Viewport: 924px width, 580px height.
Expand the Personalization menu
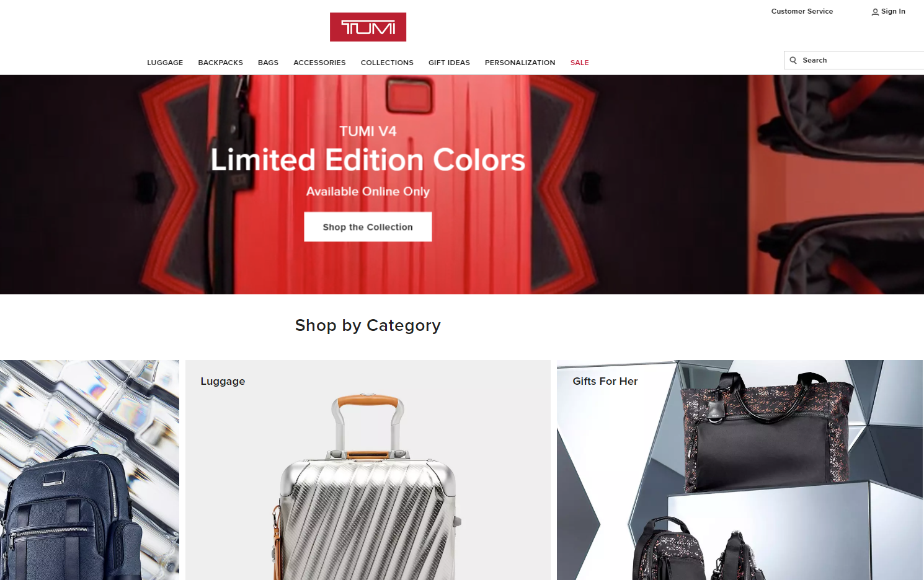(520, 63)
